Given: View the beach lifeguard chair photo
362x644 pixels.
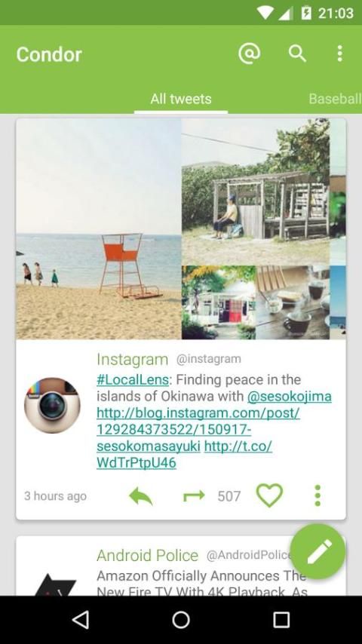Looking at the screenshot, I should (99, 228).
